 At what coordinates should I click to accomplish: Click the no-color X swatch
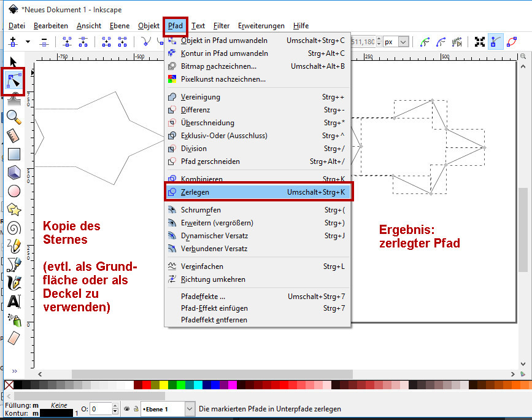click(9, 384)
